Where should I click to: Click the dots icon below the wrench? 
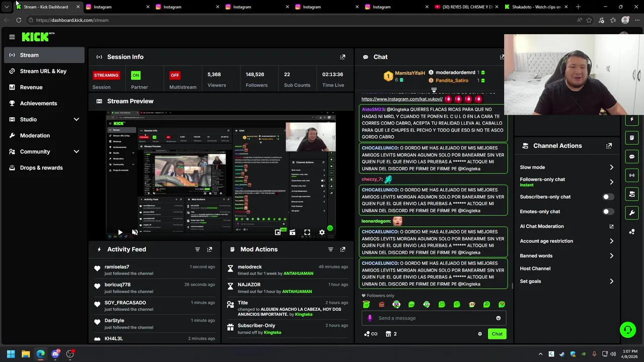click(632, 231)
